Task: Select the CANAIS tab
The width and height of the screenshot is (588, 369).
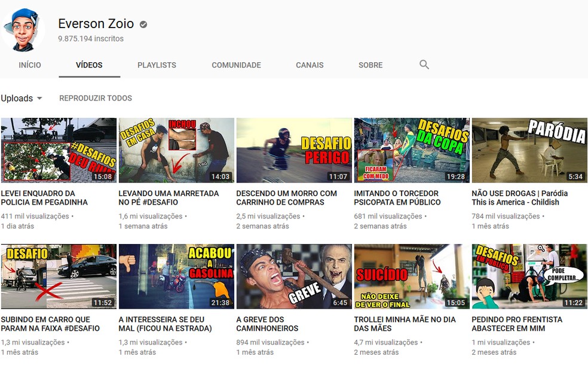Action: coord(309,65)
